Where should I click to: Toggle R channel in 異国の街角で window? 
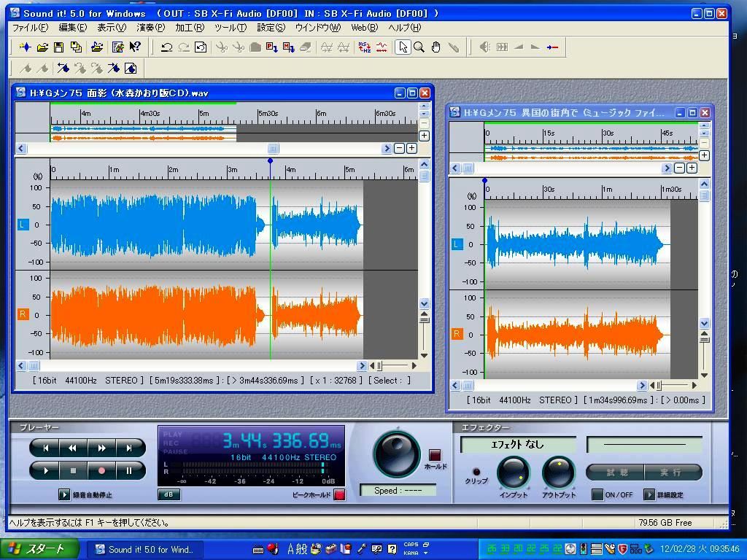point(457,334)
